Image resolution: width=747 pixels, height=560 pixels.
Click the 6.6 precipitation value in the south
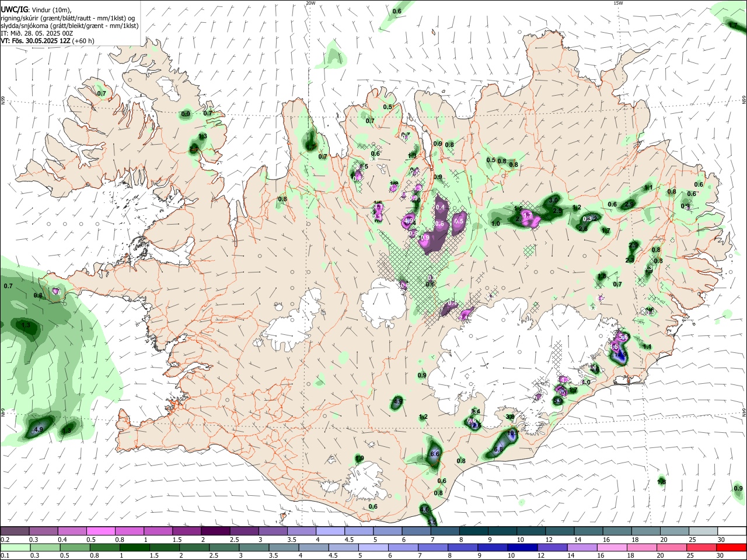click(434, 454)
